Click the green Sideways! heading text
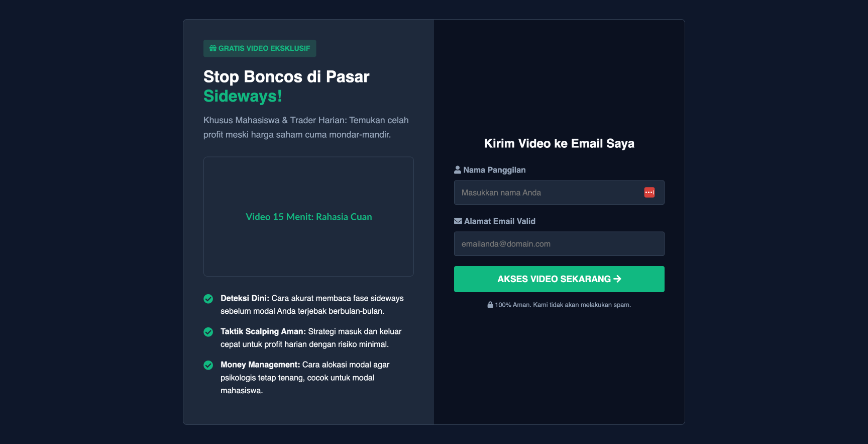Image resolution: width=868 pixels, height=444 pixels. [x=243, y=96]
